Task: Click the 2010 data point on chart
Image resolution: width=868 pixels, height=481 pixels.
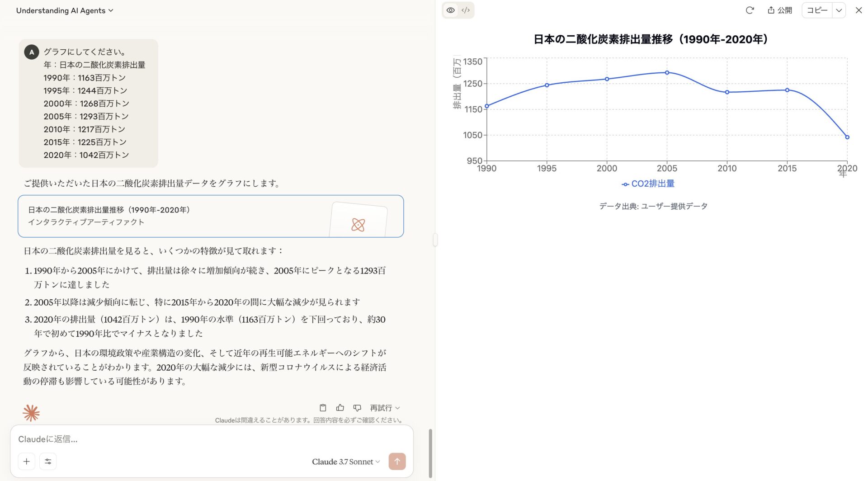Action: tap(727, 92)
